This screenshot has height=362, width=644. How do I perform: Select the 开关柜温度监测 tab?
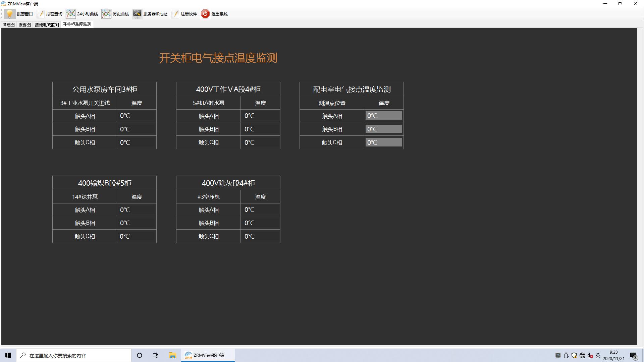(x=77, y=24)
